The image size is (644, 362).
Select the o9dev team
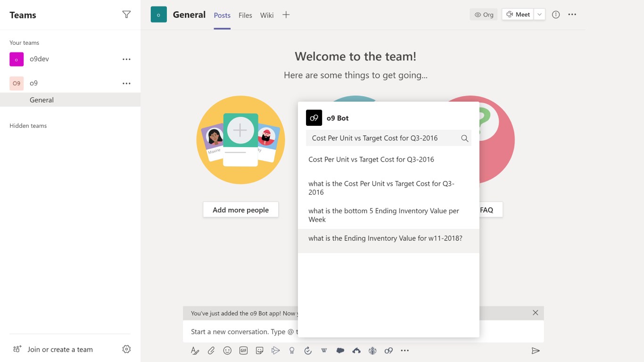tap(70, 59)
